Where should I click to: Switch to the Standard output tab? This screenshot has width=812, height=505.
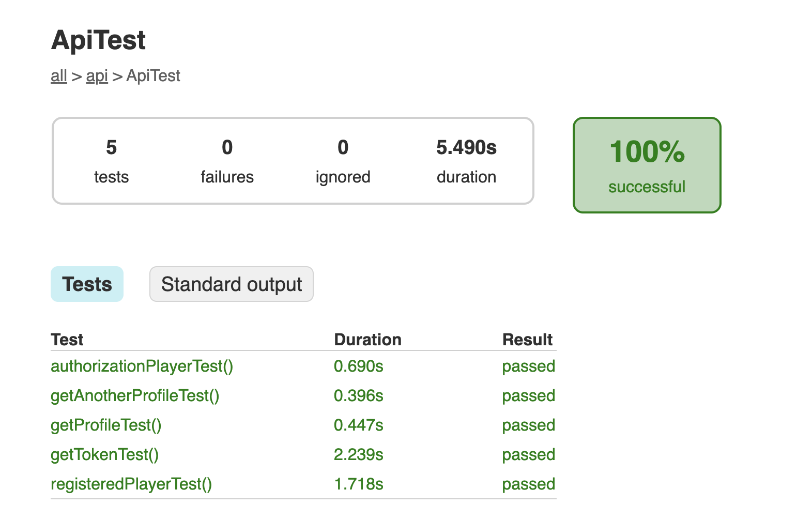pyautogui.click(x=231, y=284)
